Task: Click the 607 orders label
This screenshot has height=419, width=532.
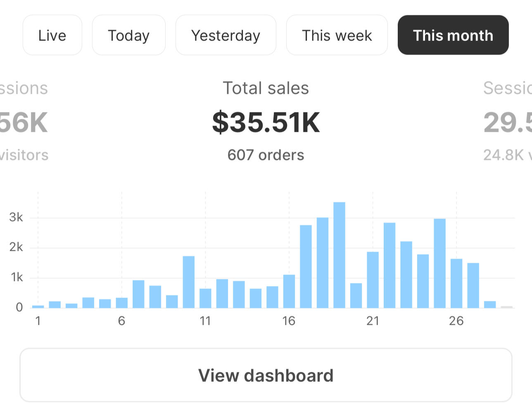Action: tap(266, 155)
